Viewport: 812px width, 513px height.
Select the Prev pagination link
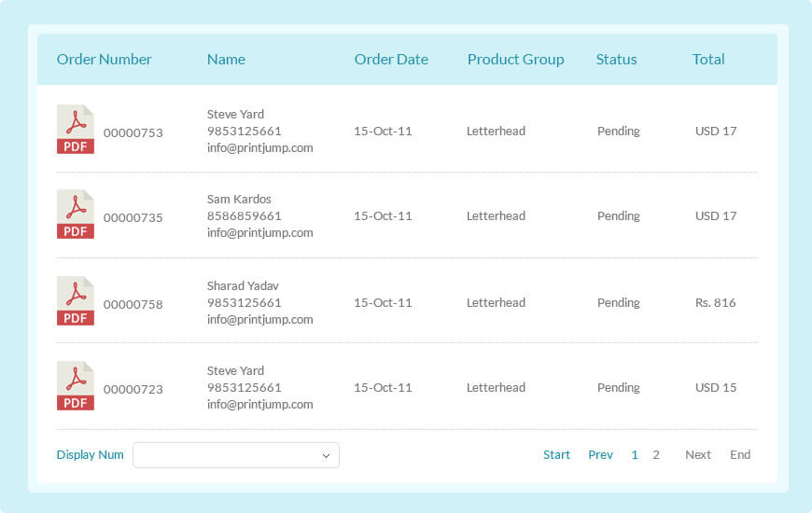click(x=601, y=454)
